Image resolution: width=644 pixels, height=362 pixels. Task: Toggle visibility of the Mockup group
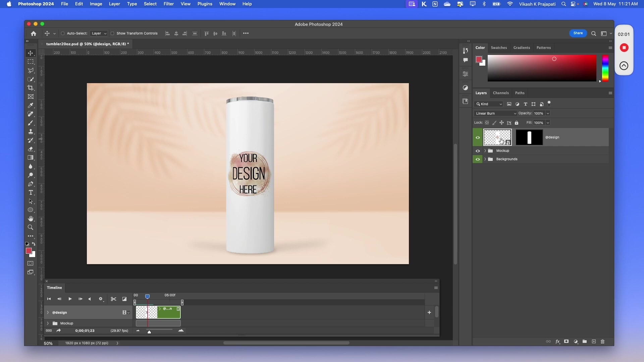(478, 151)
